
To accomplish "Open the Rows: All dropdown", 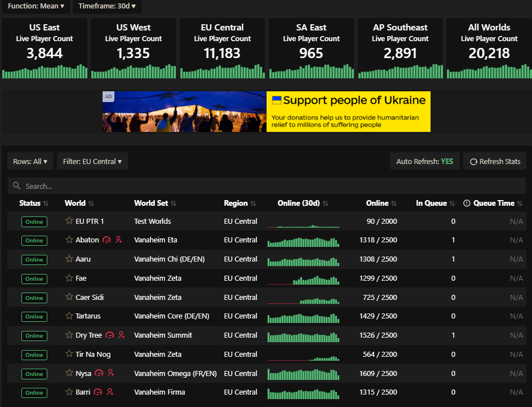I will tap(30, 161).
